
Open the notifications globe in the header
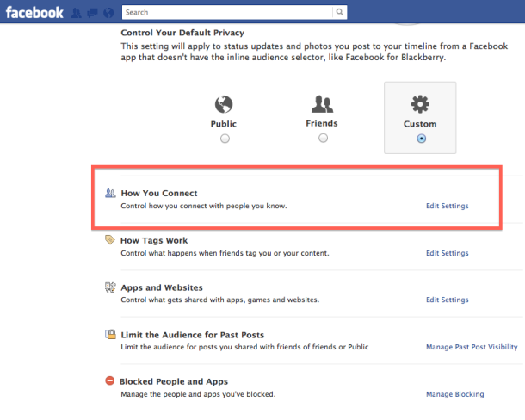(106, 13)
